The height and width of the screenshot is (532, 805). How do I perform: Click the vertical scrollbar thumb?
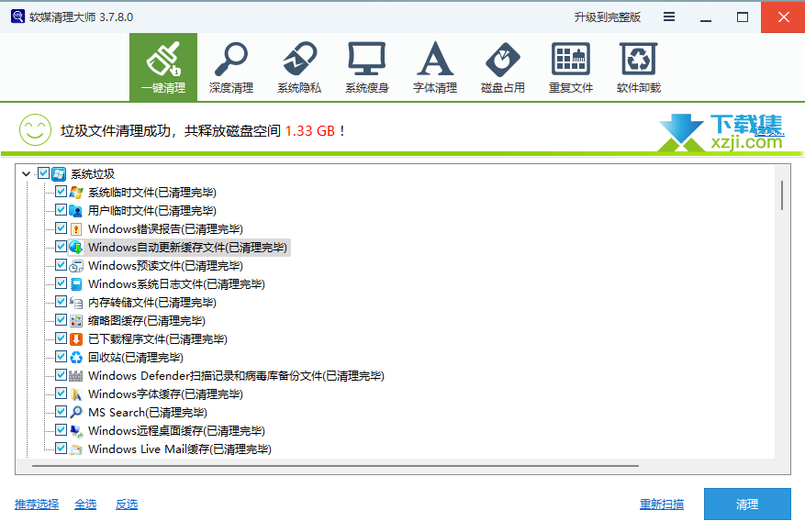pyautogui.click(x=782, y=195)
